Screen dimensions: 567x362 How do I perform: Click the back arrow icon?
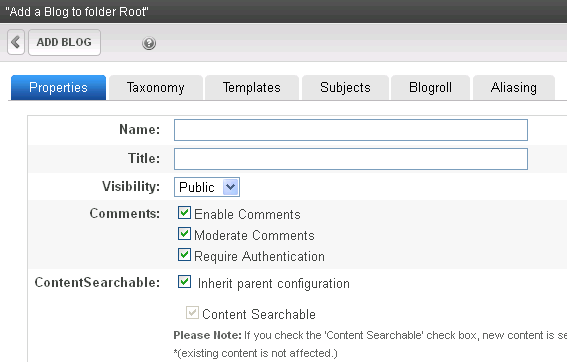(x=16, y=42)
